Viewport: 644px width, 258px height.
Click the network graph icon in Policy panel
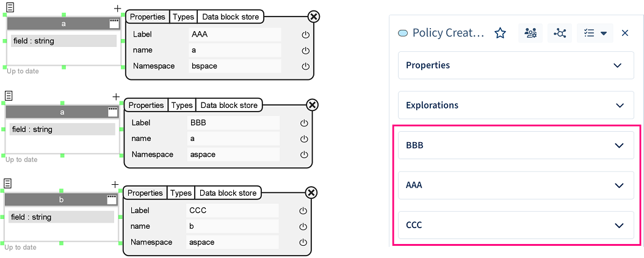tap(560, 33)
